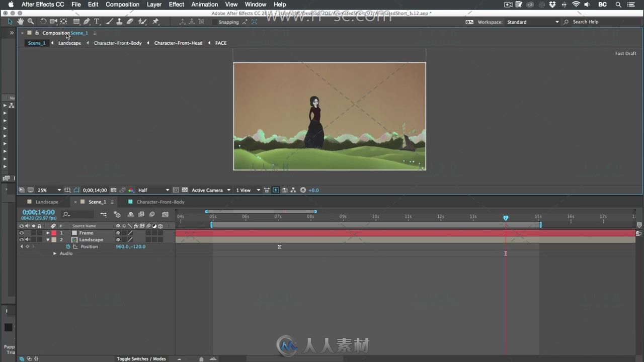This screenshot has width=644, height=362.
Task: Open Character-Front-Head in the flowchart breadcrumb
Action: coord(178,43)
